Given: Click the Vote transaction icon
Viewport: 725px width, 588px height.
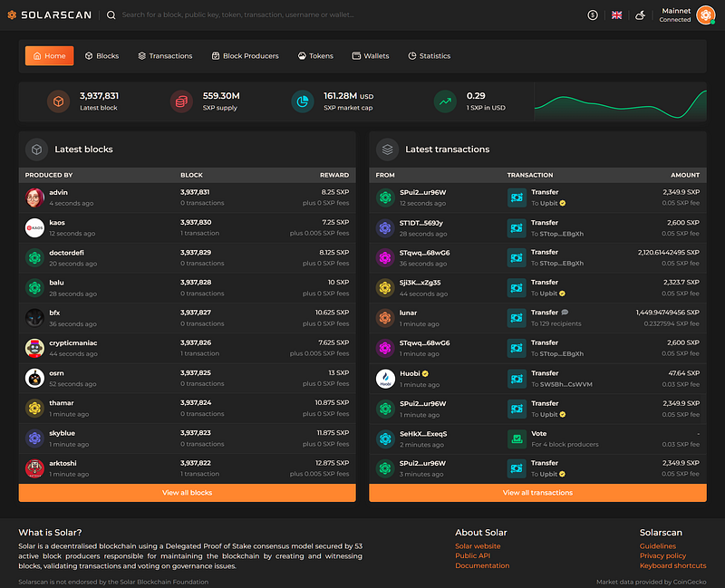Looking at the screenshot, I should [517, 439].
